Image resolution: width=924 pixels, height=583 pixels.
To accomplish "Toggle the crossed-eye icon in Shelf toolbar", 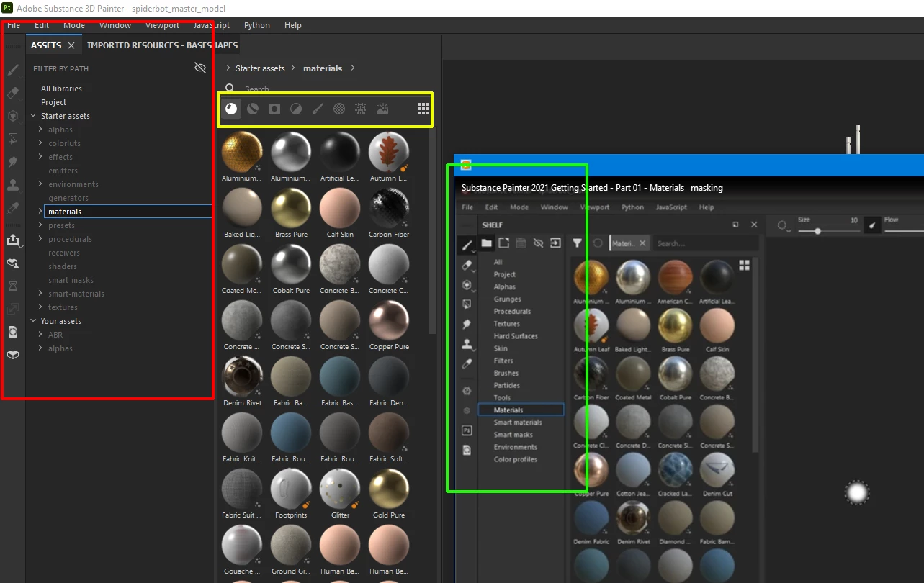I will 538,243.
